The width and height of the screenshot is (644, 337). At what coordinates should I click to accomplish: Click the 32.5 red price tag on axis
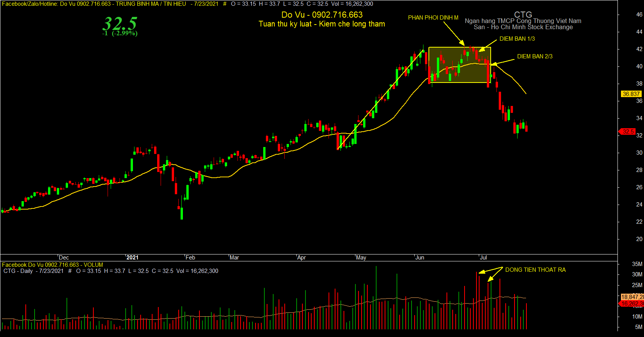click(x=629, y=132)
